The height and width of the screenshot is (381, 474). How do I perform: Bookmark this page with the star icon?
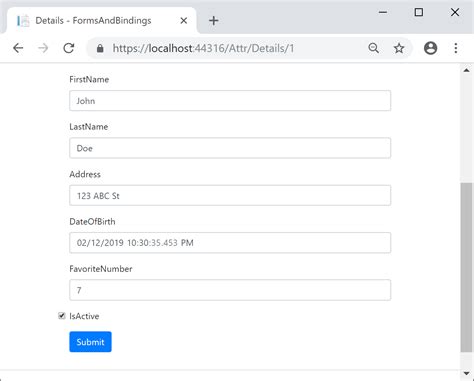tap(399, 48)
